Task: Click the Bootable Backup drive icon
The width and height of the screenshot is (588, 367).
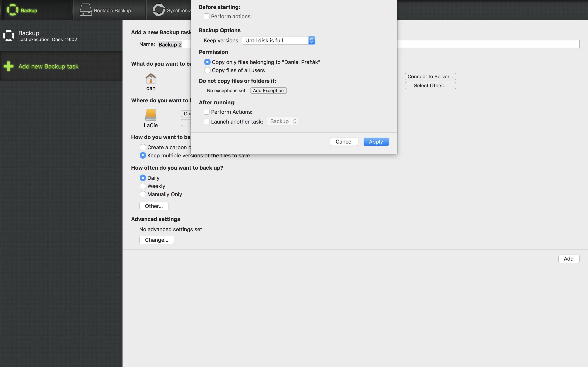Action: click(x=86, y=10)
